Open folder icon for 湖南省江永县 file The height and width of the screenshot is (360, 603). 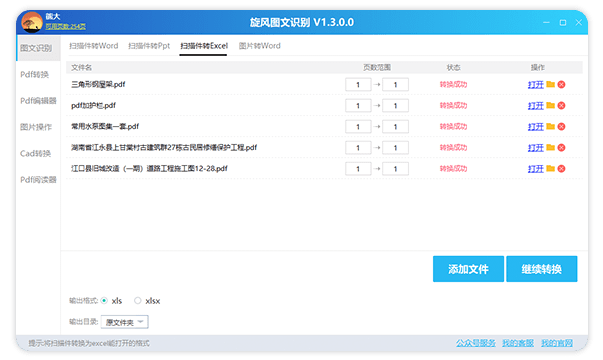pos(550,147)
